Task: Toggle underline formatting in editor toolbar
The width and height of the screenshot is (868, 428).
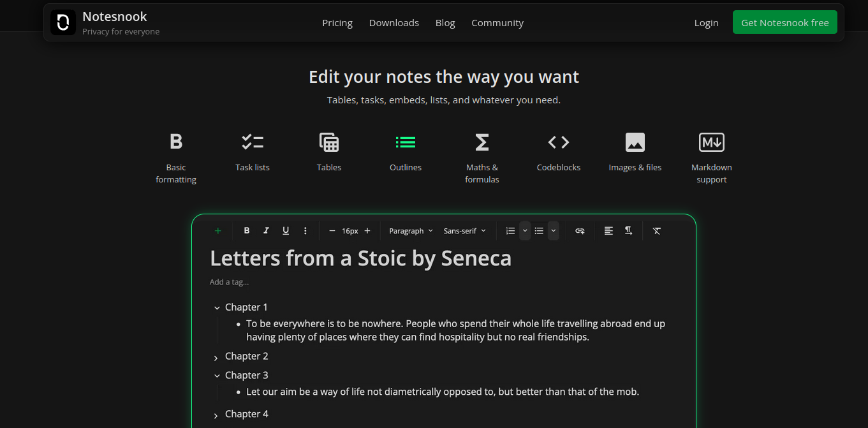Action: pos(286,231)
